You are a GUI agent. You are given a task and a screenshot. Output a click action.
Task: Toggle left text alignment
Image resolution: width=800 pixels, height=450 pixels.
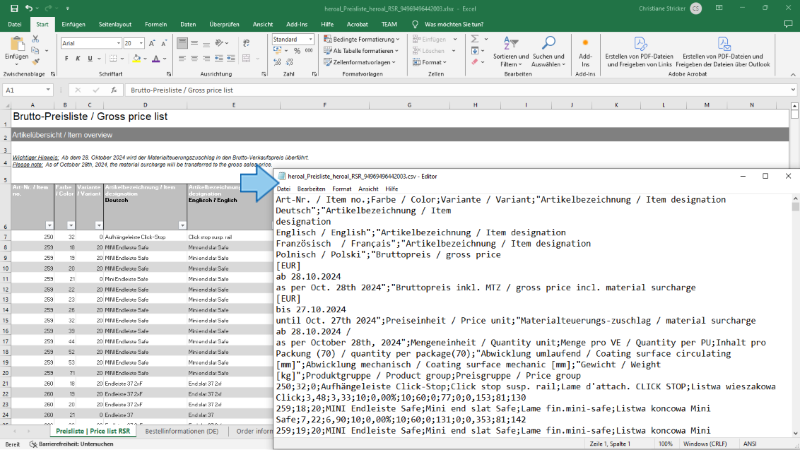pos(182,59)
